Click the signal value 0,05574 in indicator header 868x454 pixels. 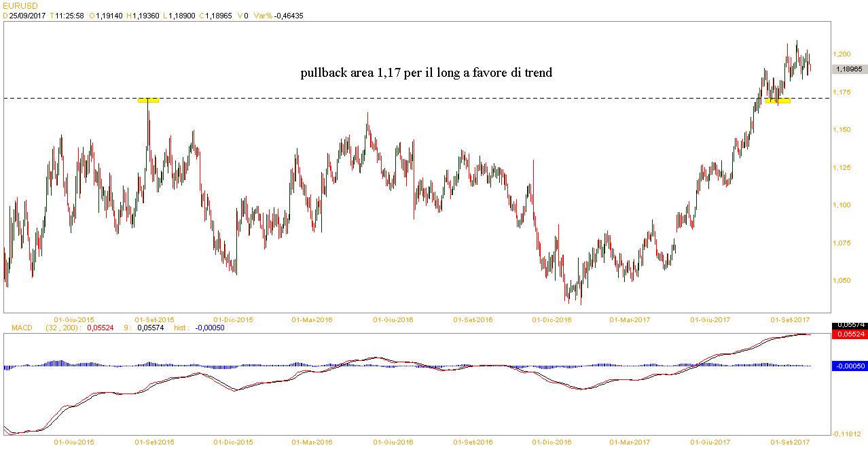[x=151, y=328]
